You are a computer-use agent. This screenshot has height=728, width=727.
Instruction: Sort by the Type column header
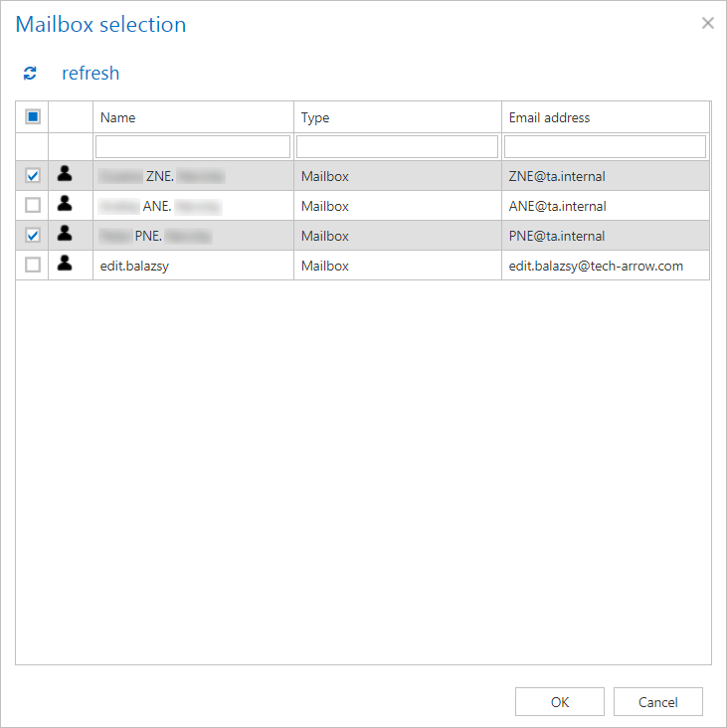[x=315, y=117]
